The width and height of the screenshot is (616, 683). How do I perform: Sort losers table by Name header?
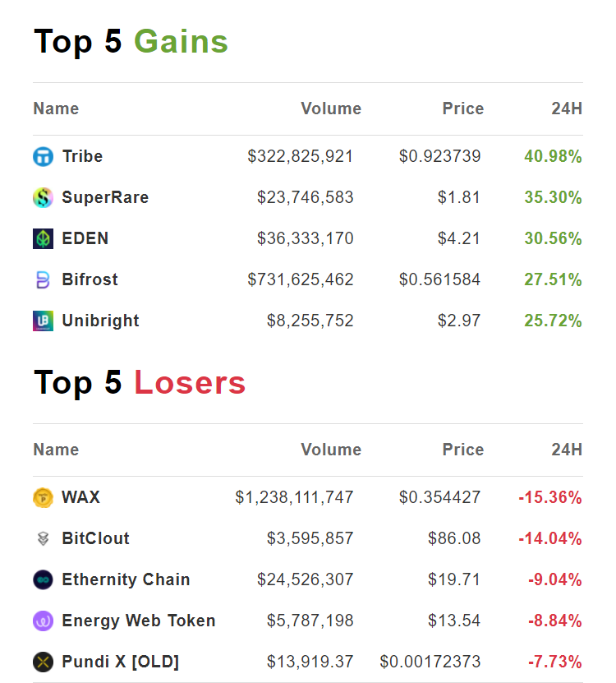click(56, 450)
